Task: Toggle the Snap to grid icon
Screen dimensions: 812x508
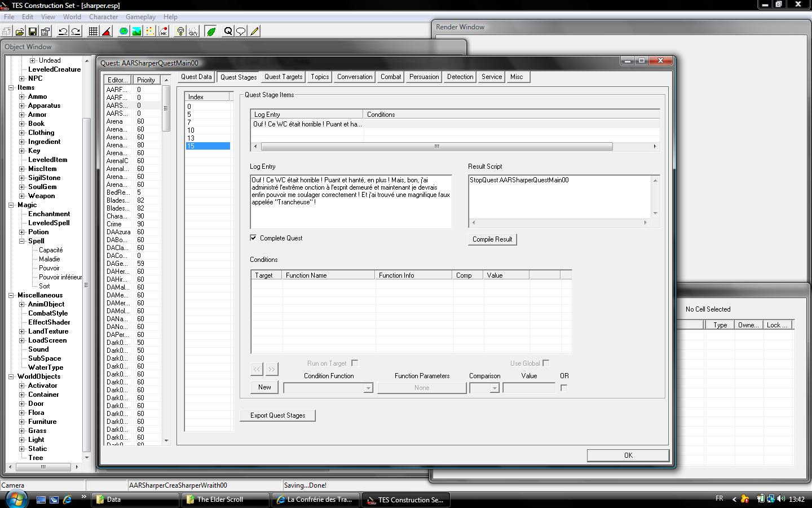Action: pos(94,32)
